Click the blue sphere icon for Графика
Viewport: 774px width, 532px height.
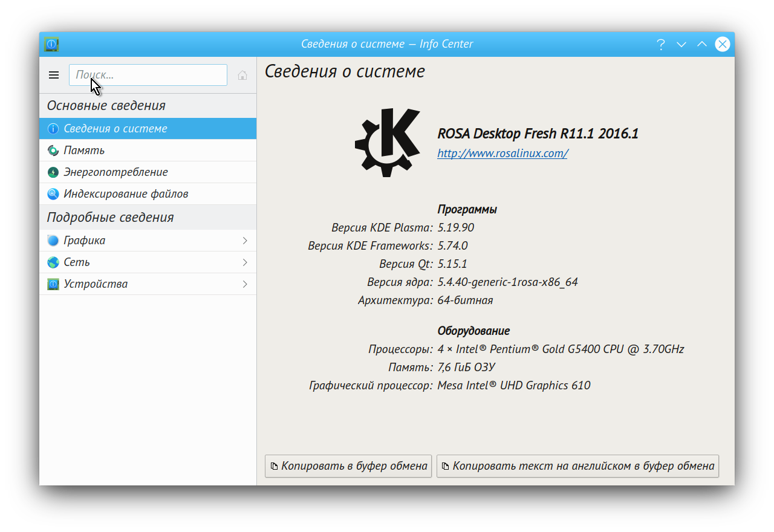(x=53, y=241)
